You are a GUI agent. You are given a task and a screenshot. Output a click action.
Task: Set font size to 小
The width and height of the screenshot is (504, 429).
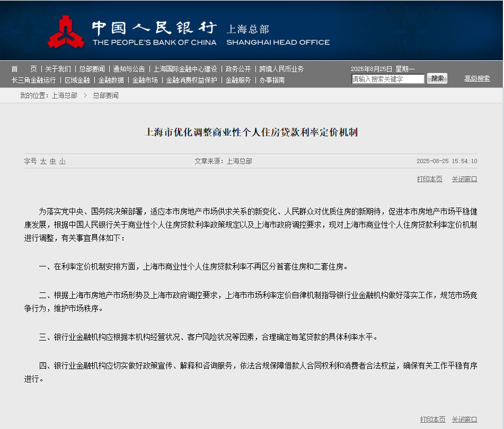coord(63,161)
